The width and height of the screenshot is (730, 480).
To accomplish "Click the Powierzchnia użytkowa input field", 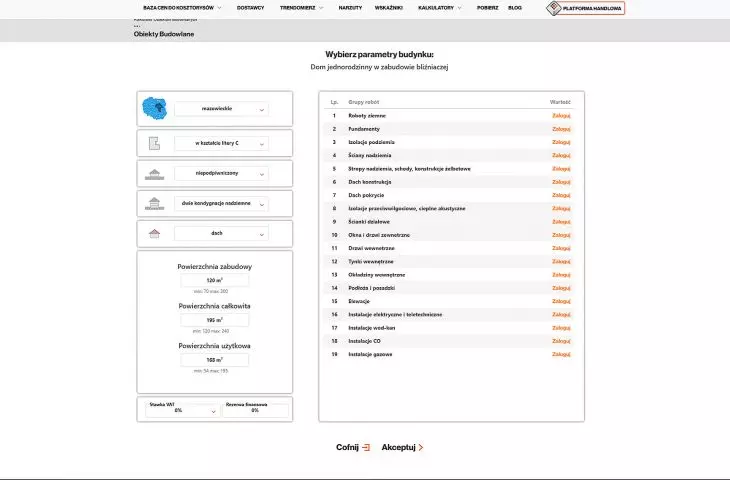I will point(215,360).
